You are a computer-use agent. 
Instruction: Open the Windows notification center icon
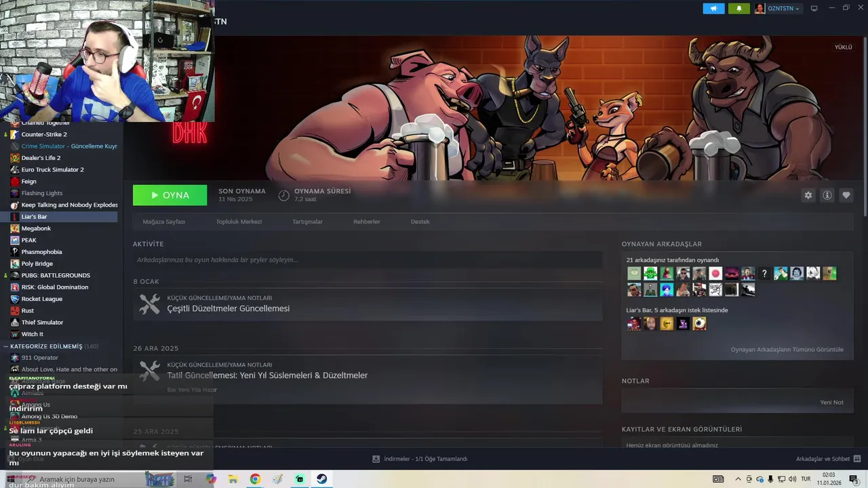point(854,479)
